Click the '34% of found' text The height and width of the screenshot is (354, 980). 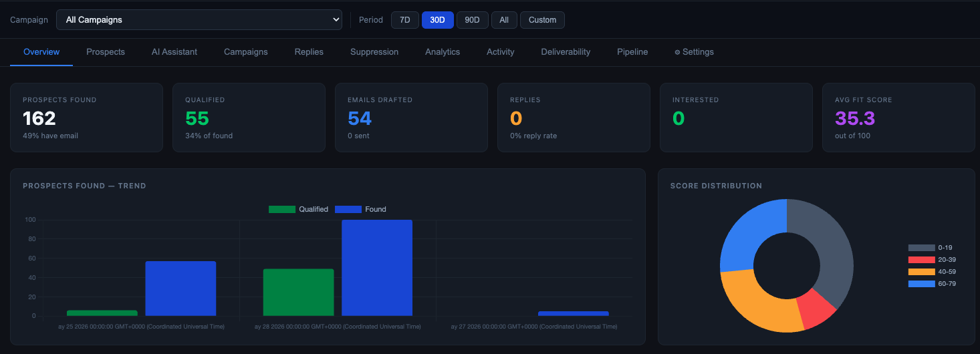[209, 136]
